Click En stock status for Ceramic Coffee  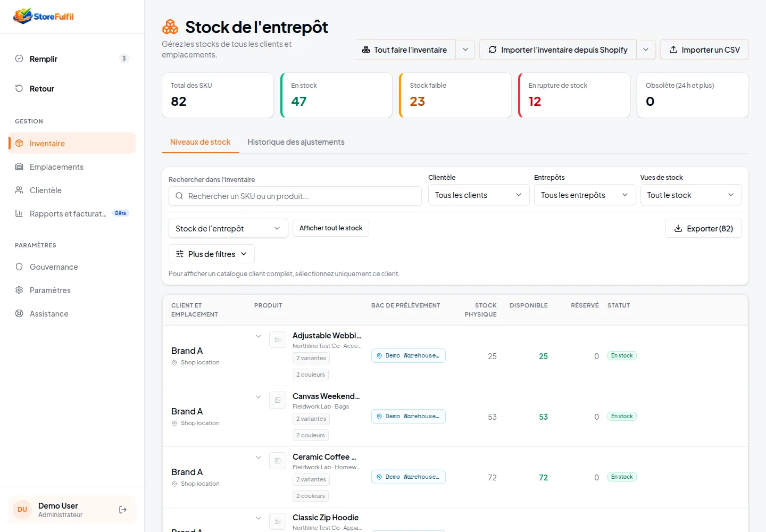click(622, 477)
